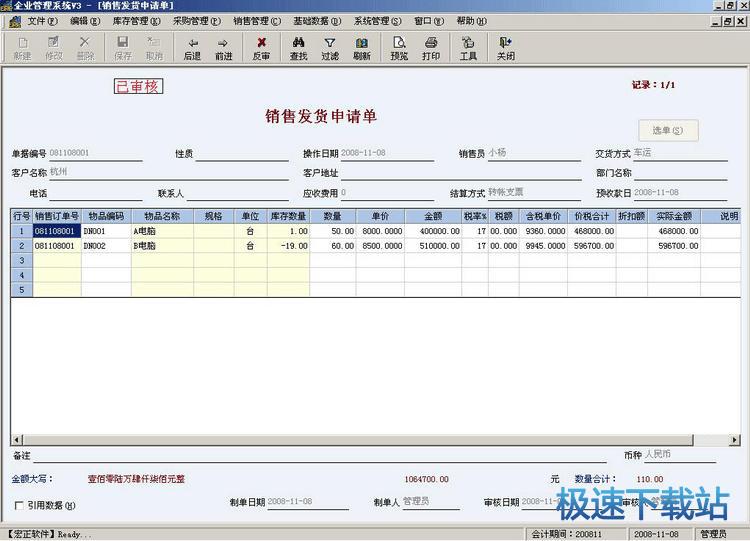Image resolution: width=750 pixels, height=541 pixels.
Task: Click unit price cell 8500.0000
Action: (x=380, y=246)
